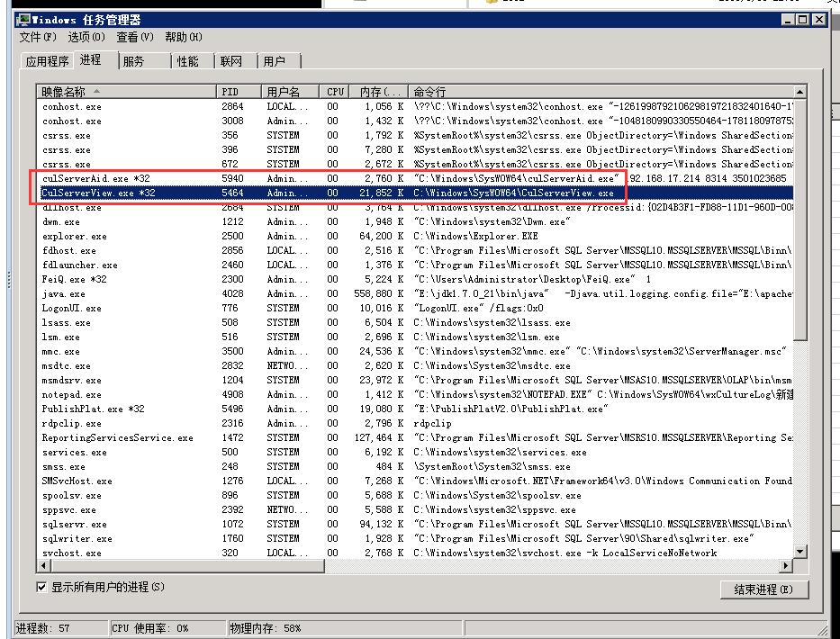
Task: Click the vertical scrollbar down arrow
Action: tap(799, 552)
